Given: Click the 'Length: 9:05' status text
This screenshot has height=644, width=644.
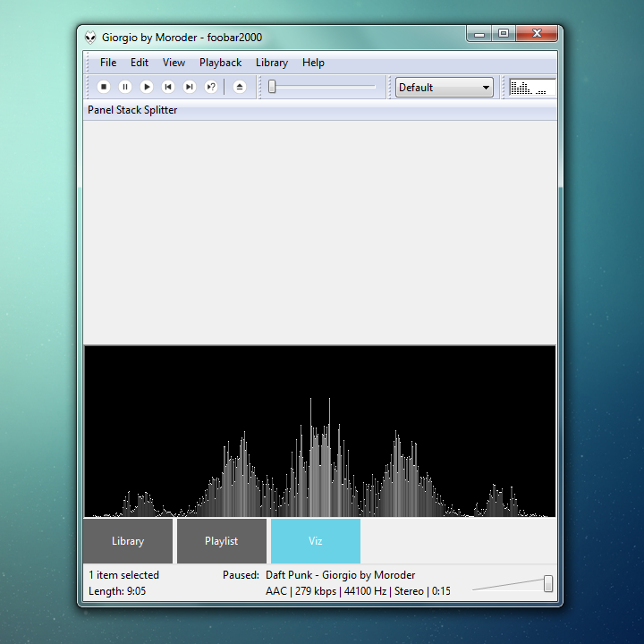Looking at the screenshot, I should [117, 591].
